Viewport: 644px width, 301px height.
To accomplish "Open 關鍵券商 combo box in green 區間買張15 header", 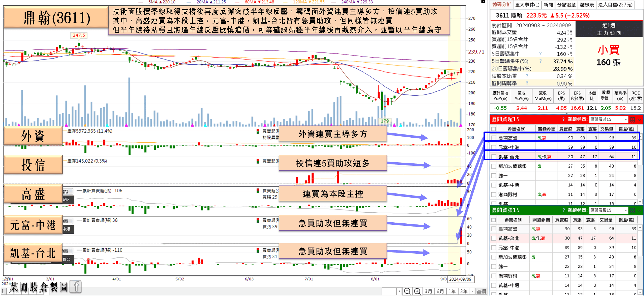I will (609, 210).
